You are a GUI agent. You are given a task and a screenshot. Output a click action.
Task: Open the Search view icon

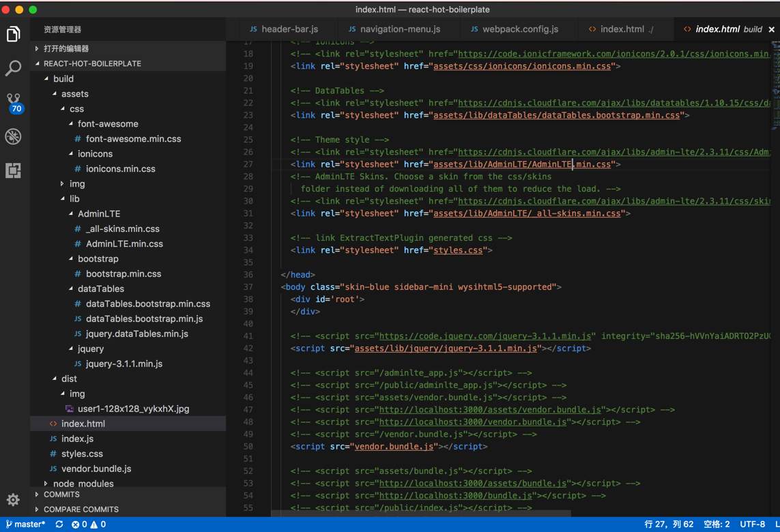point(14,68)
